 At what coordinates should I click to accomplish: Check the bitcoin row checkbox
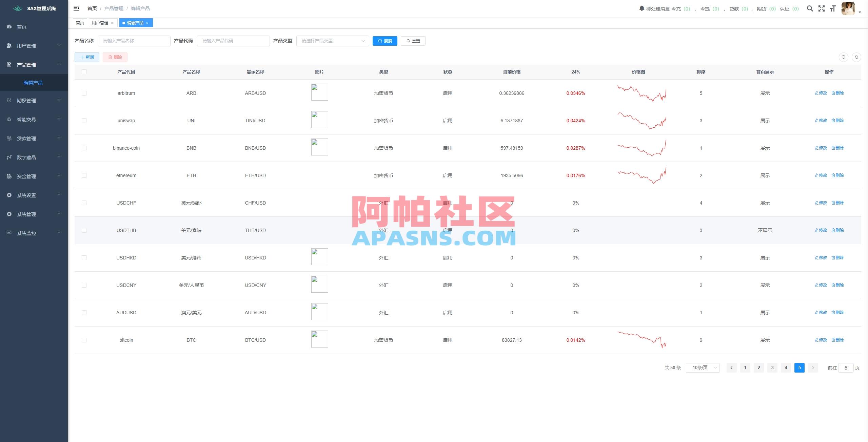(84, 340)
